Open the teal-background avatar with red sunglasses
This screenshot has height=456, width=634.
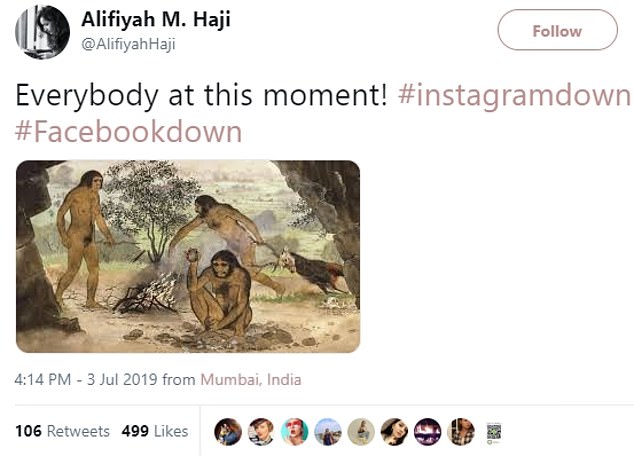click(295, 431)
